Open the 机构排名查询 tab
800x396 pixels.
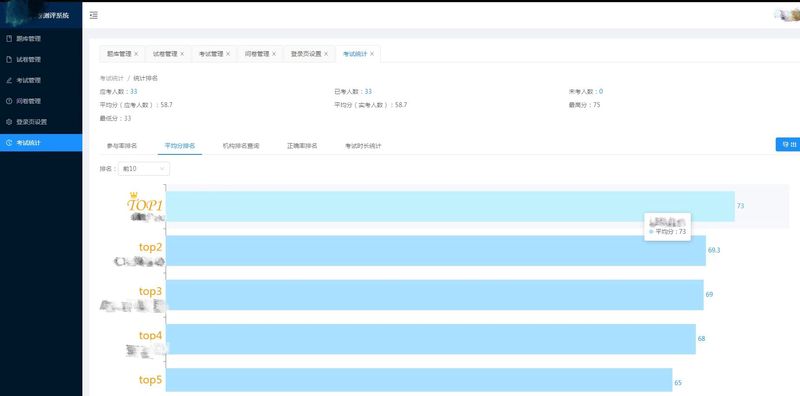click(241, 145)
